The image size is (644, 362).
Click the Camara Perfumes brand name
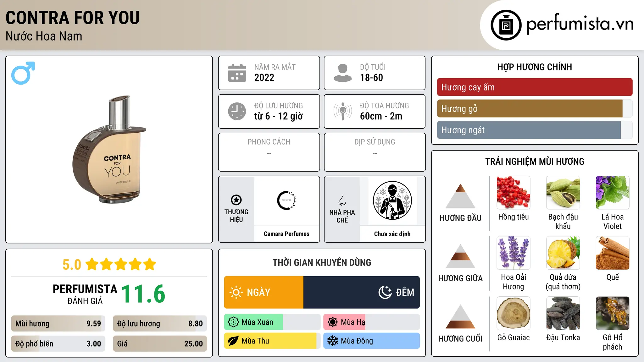point(286,234)
